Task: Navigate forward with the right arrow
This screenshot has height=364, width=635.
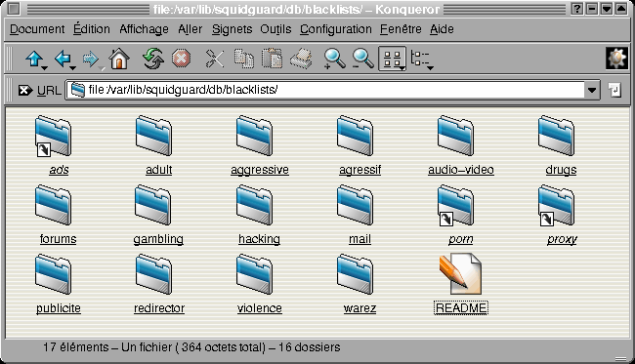Action: tap(90, 60)
